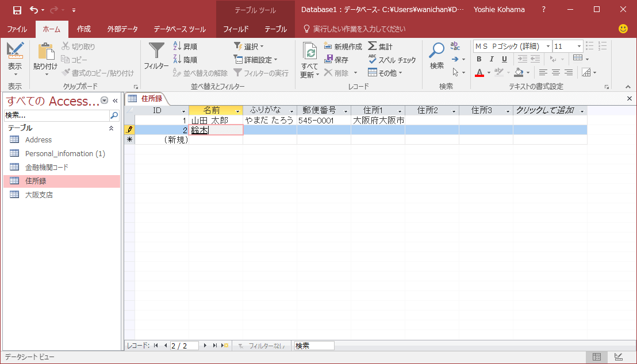This screenshot has height=364, width=637.
Task: Click the 検索 magnifier icon in ribbon
Action: 437,51
